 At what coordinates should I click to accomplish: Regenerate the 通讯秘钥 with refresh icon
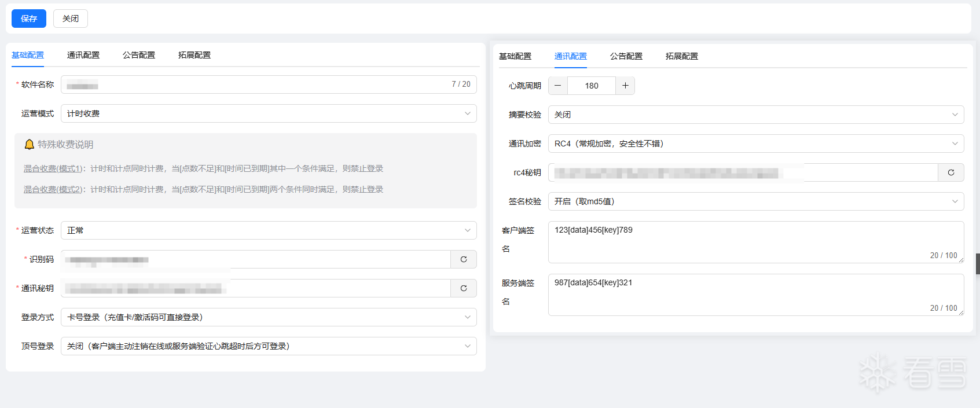[464, 288]
